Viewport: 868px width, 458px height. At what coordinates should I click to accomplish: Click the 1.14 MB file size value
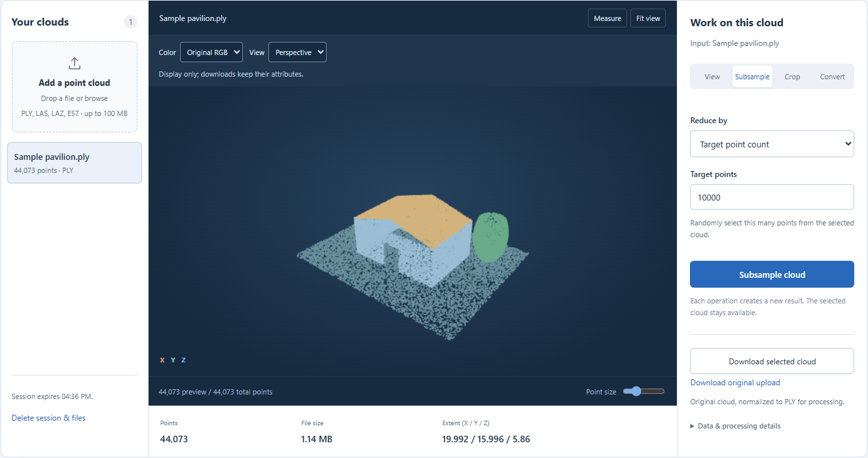pos(317,439)
